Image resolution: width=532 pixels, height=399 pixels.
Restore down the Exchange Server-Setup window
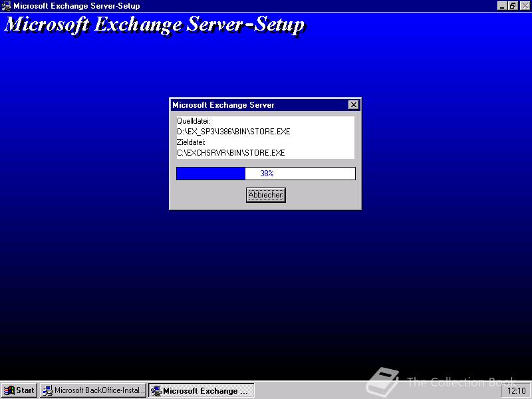[513, 6]
